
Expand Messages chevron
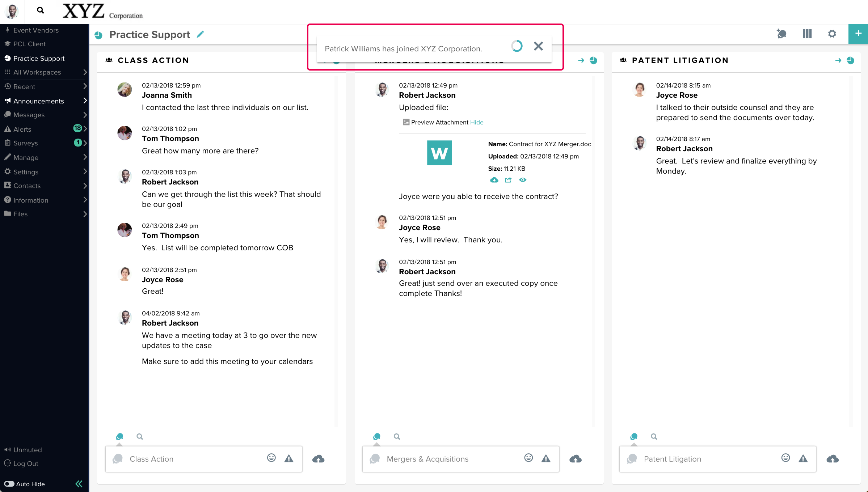tap(85, 115)
